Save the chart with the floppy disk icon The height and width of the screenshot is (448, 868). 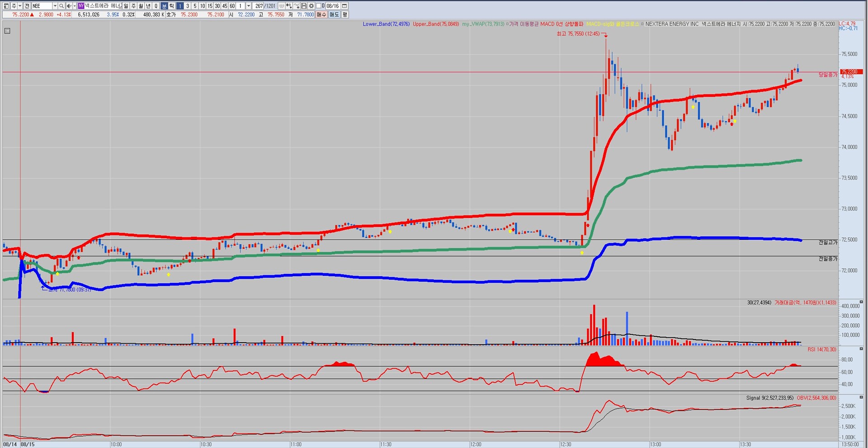(304, 6)
